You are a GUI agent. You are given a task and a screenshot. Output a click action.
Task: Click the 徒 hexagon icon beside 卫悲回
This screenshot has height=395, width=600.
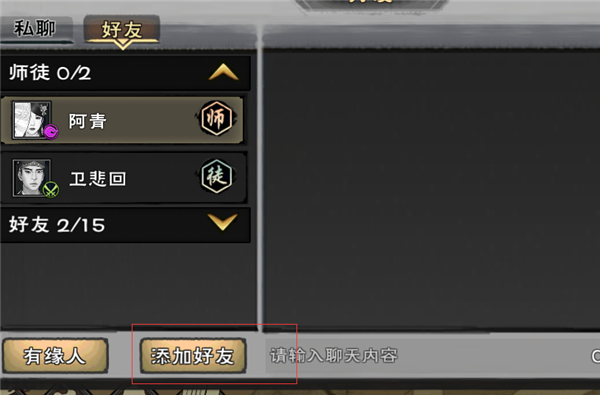click(217, 176)
